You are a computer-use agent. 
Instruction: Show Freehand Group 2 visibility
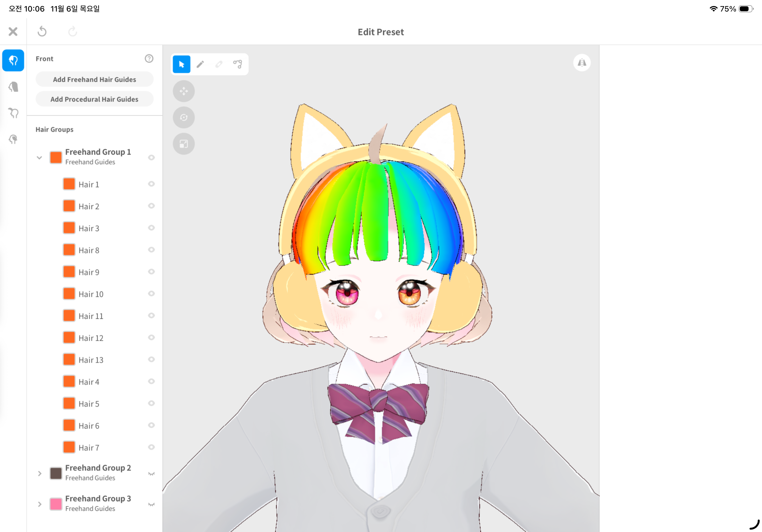coord(151,474)
